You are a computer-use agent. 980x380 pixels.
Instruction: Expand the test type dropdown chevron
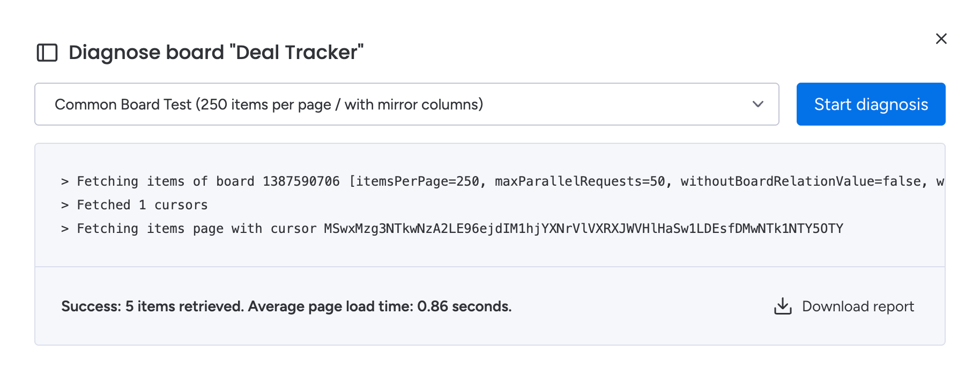coord(758,104)
